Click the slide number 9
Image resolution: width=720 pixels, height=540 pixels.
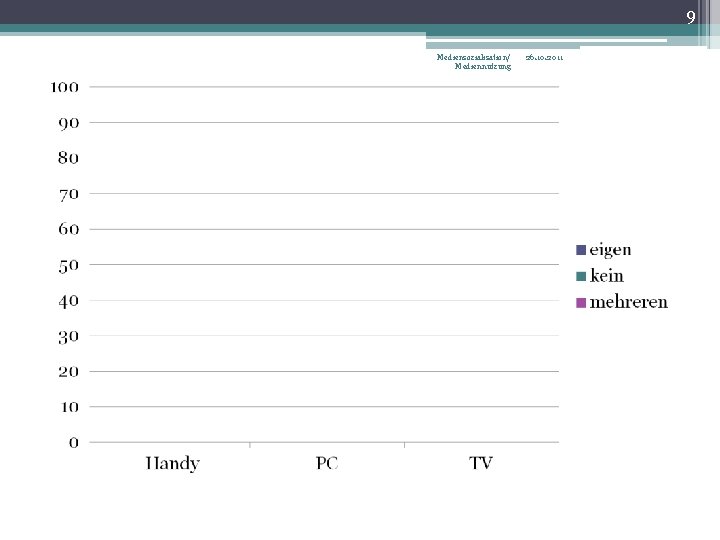coord(691,17)
